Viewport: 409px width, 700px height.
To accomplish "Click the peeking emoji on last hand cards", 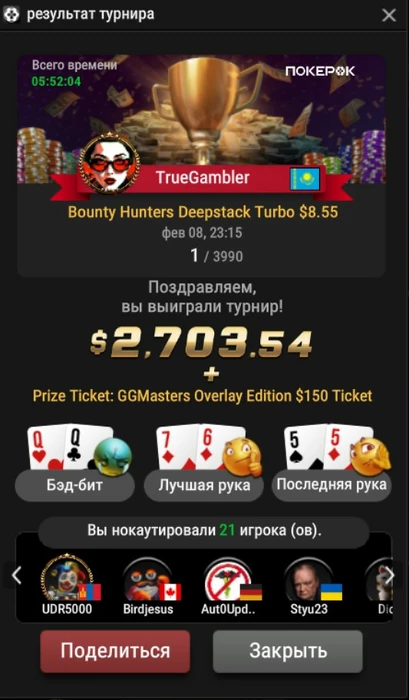I will (370, 456).
